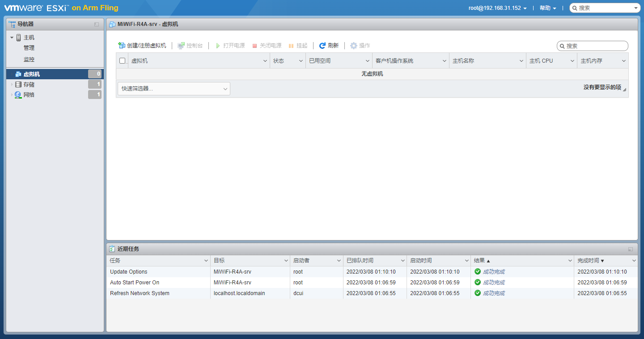The image size is (644, 339).
Task: Select the Storage (存储) icon in navigator
Action: coord(18,85)
